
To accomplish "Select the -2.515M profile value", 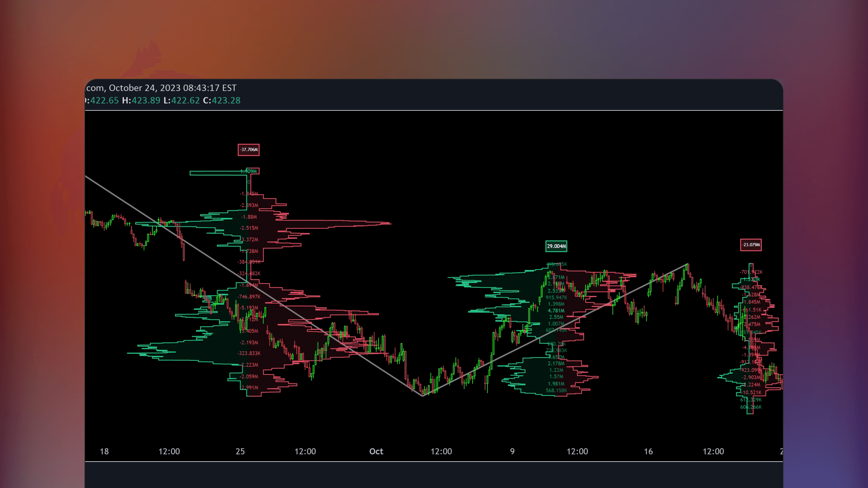I will click(249, 228).
